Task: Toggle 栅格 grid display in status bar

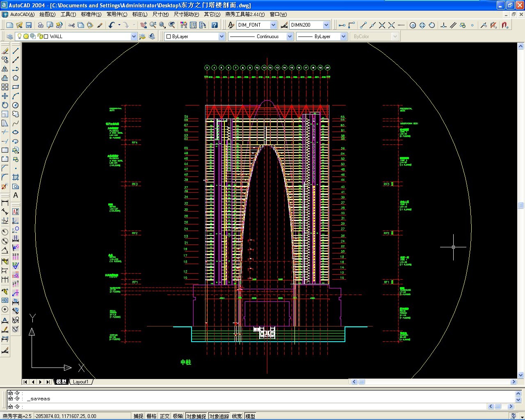Action: (152, 416)
